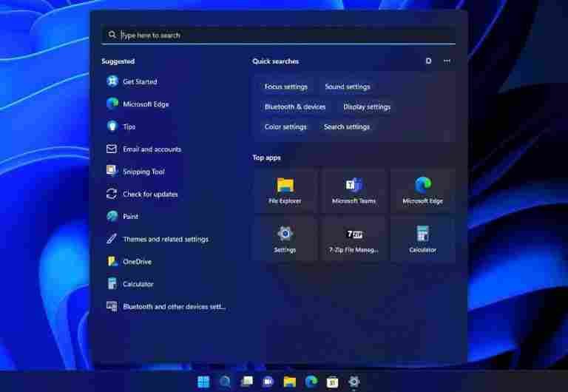568x392 pixels.
Task: Open the three-dots options menu in search panel
Action: click(447, 61)
